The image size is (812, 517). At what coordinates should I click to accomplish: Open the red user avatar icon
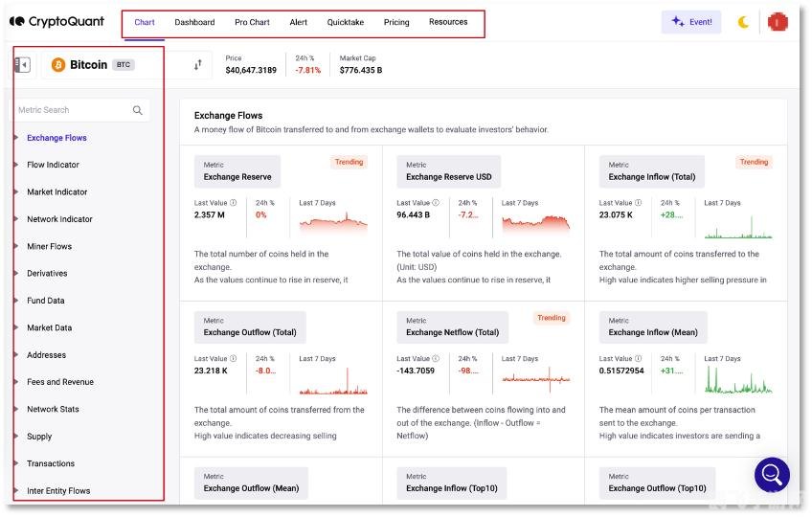point(778,22)
